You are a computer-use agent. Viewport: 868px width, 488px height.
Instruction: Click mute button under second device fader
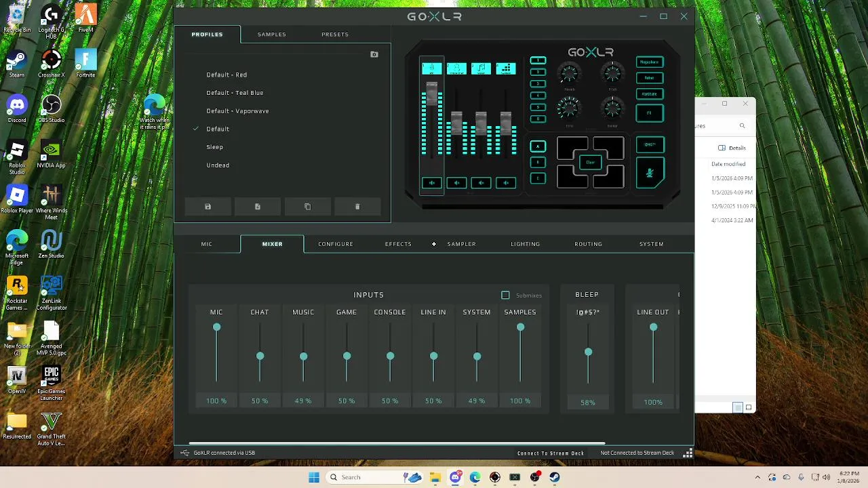coord(456,182)
